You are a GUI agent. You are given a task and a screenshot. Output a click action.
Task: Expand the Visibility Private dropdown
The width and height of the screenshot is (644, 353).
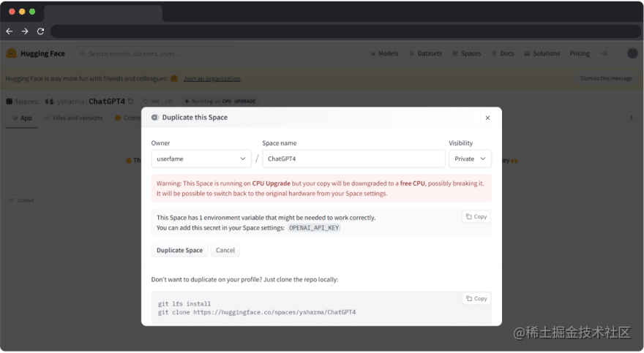point(470,159)
